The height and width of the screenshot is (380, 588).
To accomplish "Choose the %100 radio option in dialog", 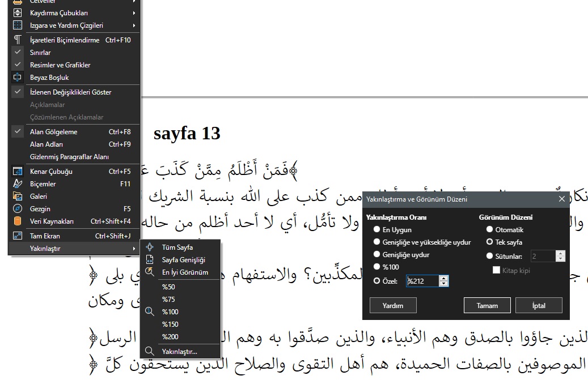I will coord(377,267).
